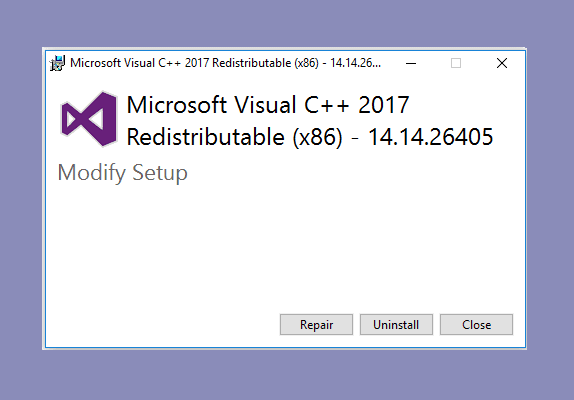574x400 pixels.
Task: Click the 'C++' text in the large heading
Action: (x=327, y=105)
